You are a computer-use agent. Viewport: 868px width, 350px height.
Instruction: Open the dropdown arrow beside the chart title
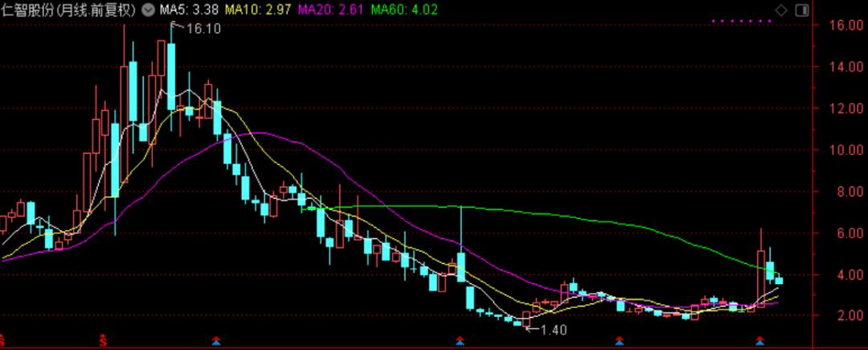click(x=148, y=10)
